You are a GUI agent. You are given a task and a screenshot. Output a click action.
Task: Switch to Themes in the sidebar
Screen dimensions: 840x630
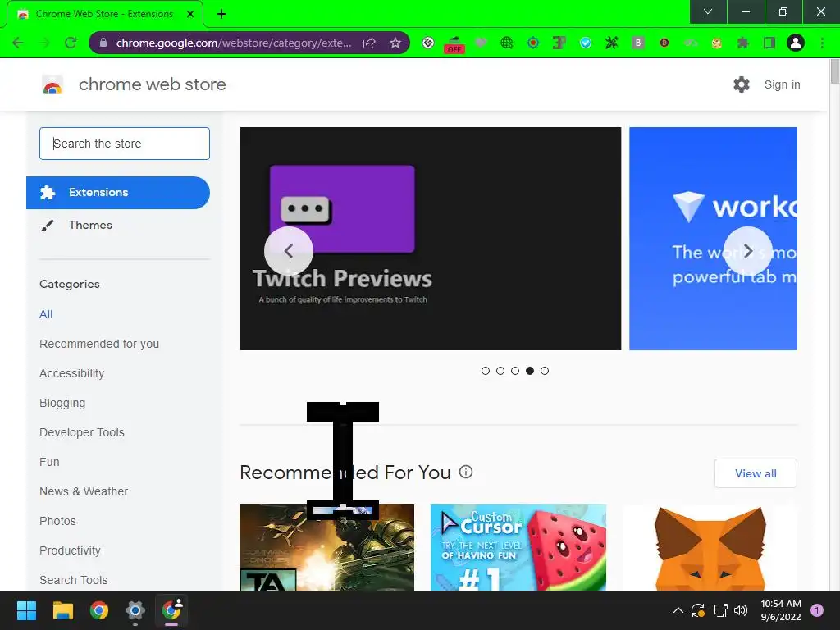click(x=90, y=225)
